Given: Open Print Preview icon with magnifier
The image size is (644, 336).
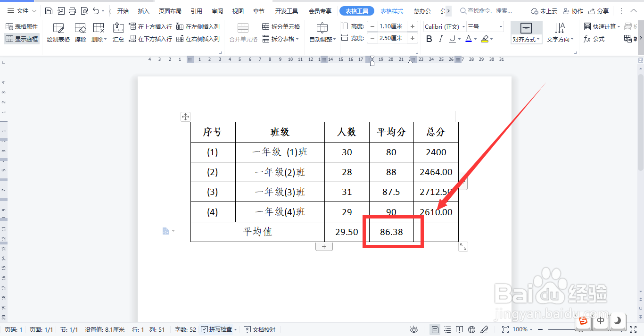Looking at the screenshot, I should 84,11.
